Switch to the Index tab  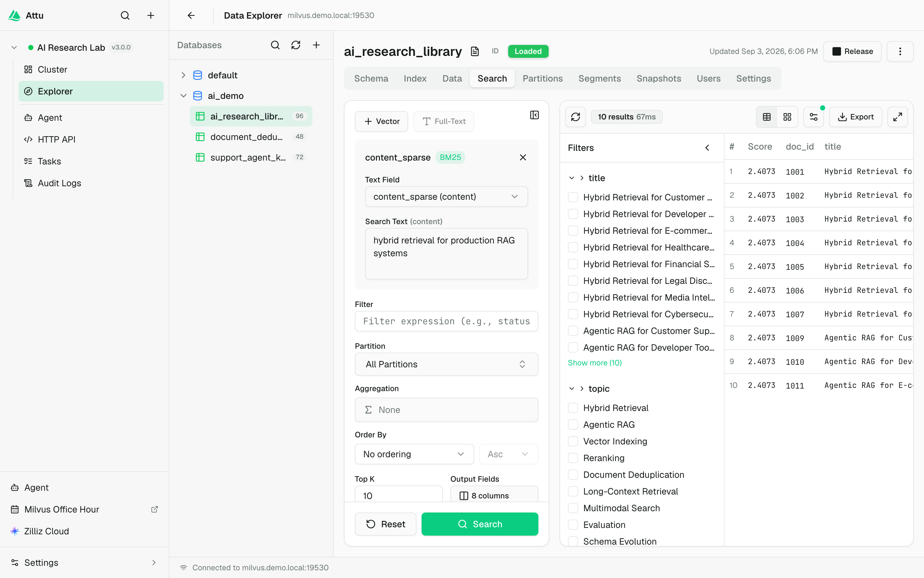415,78
